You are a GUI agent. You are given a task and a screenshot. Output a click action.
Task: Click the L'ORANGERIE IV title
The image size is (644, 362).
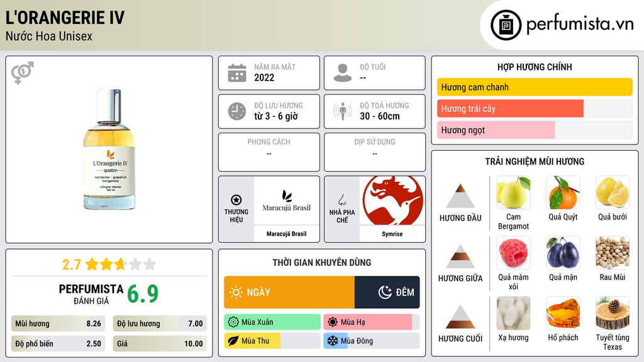65,18
